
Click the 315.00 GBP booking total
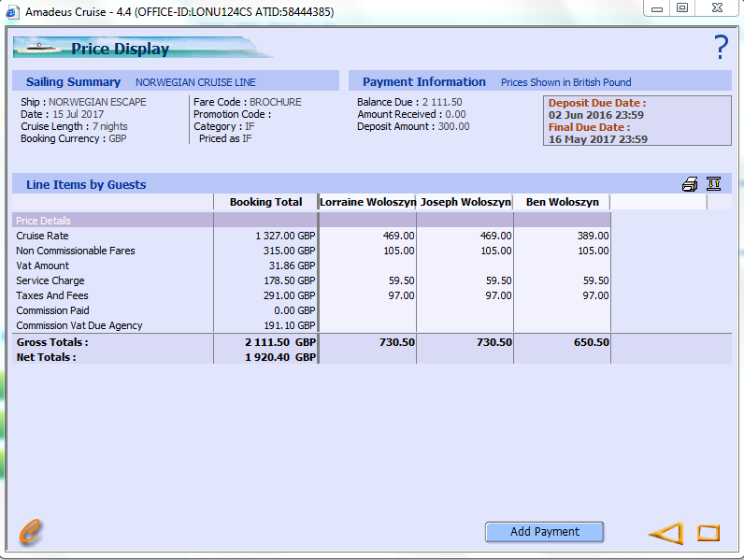[289, 251]
